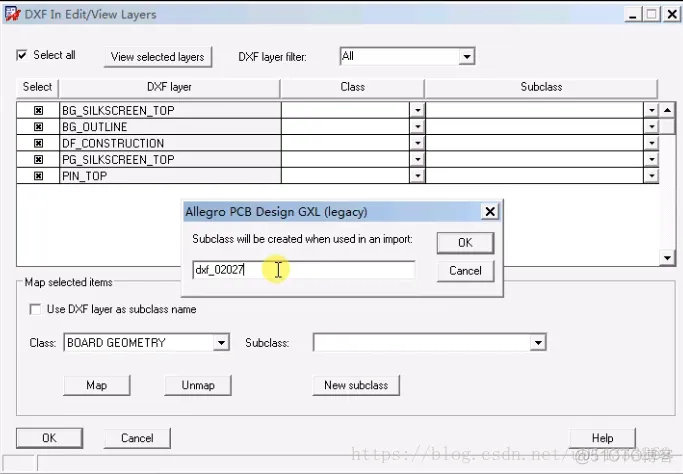
Task: Select the BG_OUTLINE layer name
Action: (x=95, y=127)
